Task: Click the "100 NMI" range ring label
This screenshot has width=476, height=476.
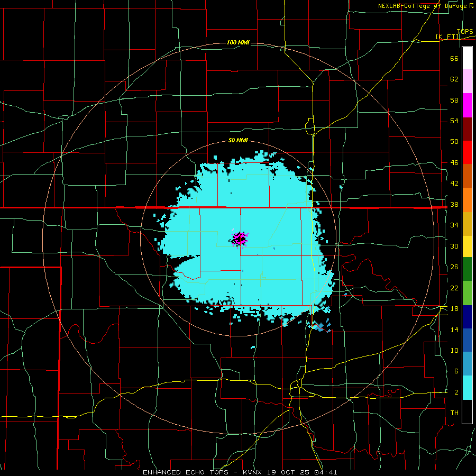Action: (238, 42)
